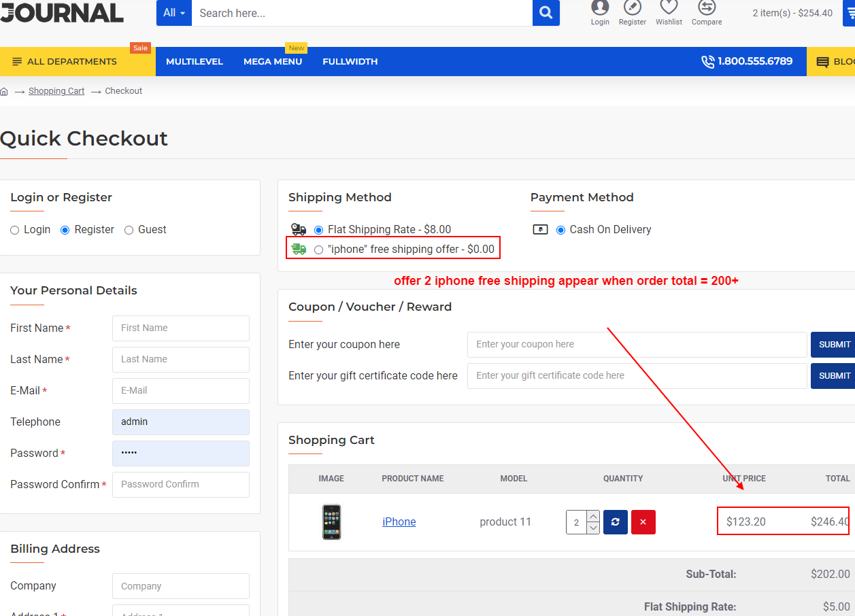The height and width of the screenshot is (616, 855).
Task: Click the green free shipping truck icon
Action: [x=299, y=249]
